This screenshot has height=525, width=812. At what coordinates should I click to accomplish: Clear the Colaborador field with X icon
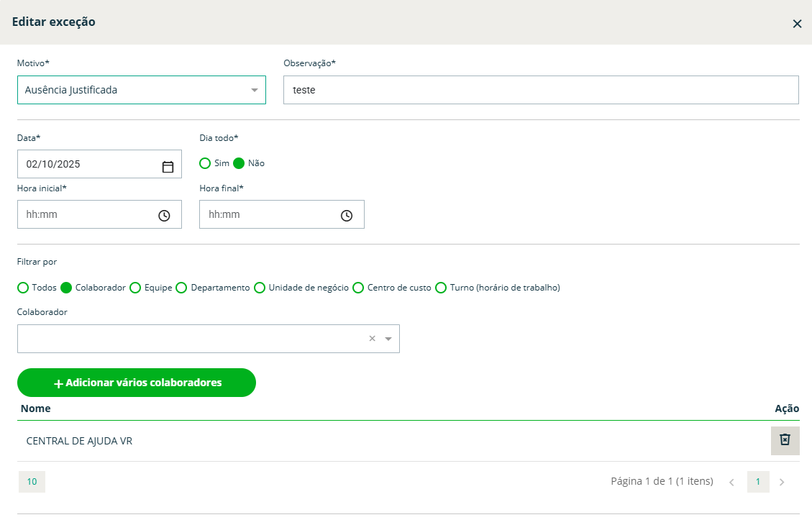point(372,339)
